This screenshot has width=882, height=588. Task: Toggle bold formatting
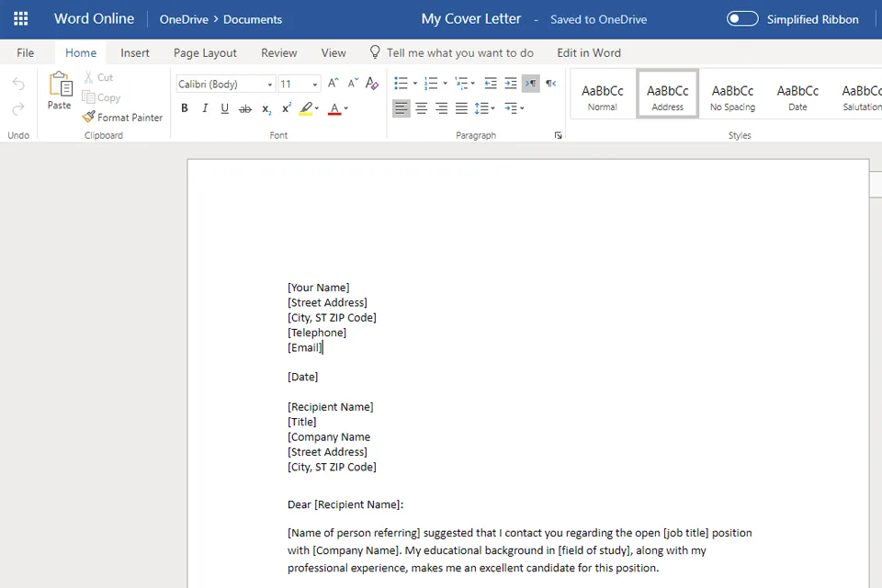(185, 108)
